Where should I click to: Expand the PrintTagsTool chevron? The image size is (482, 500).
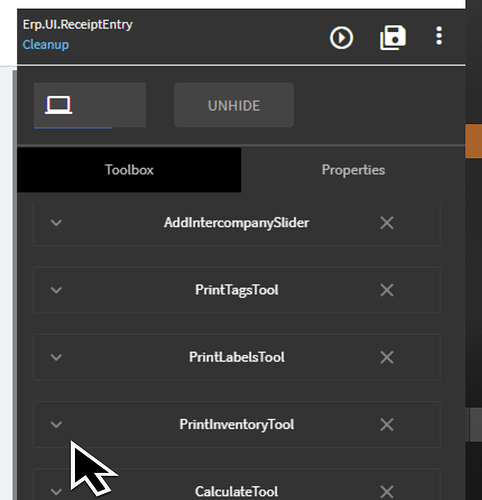(x=56, y=290)
